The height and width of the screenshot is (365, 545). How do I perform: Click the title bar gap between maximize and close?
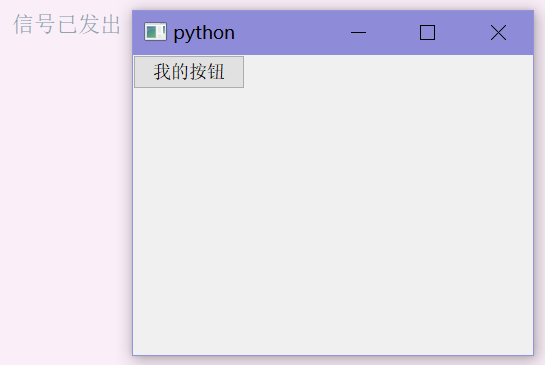[x=462, y=32]
